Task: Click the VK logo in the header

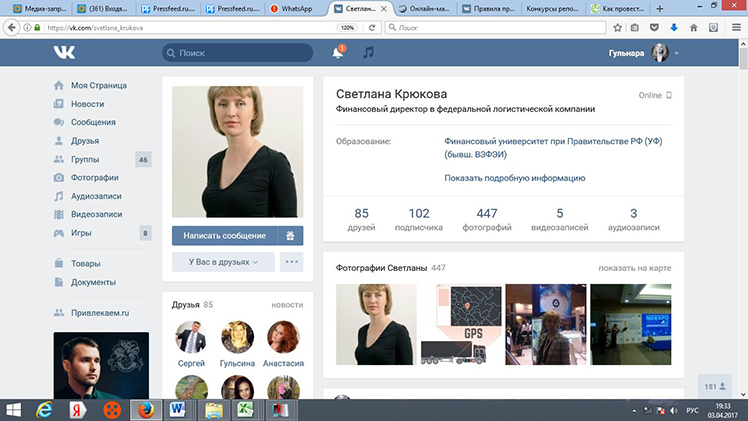Action: click(x=66, y=52)
